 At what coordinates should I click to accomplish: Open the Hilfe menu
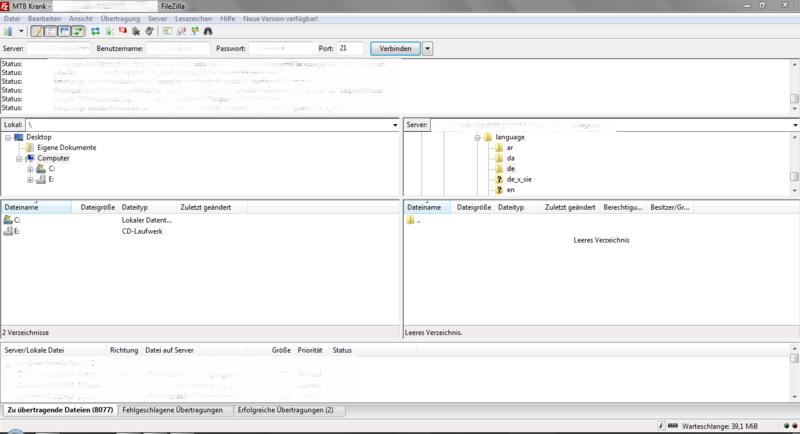coord(228,18)
